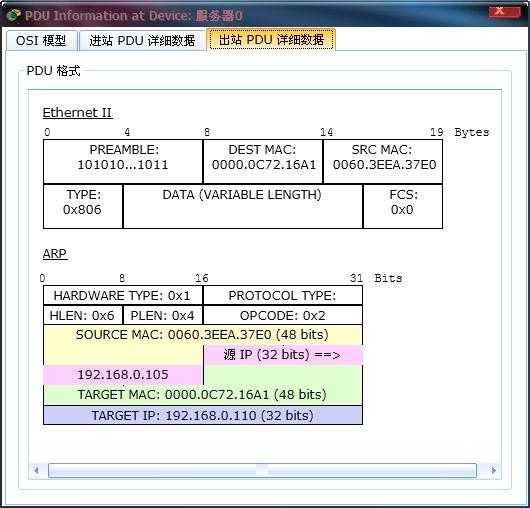Click the TARGET IP: 192.168.0.110 row
Image resolution: width=530 pixels, height=508 pixels.
pos(203,415)
